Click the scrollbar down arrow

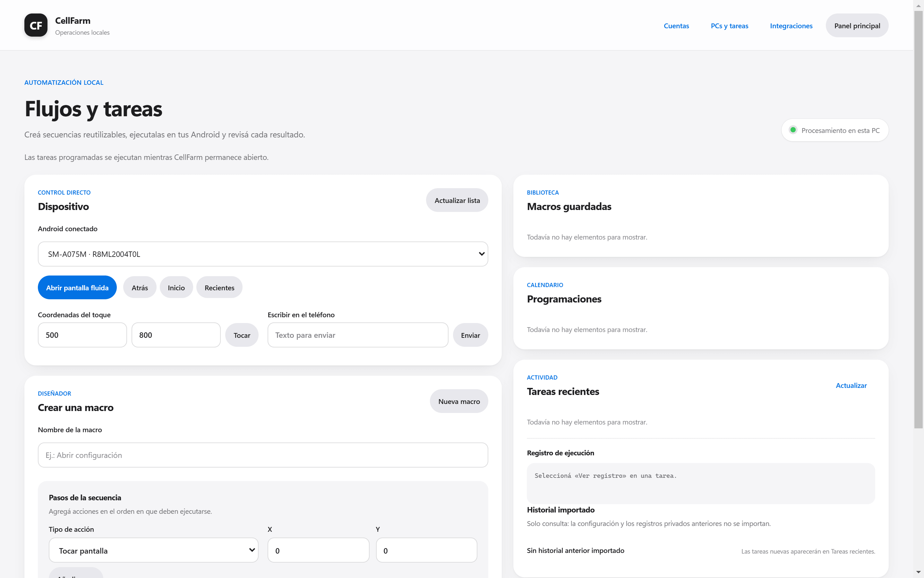pos(918,572)
